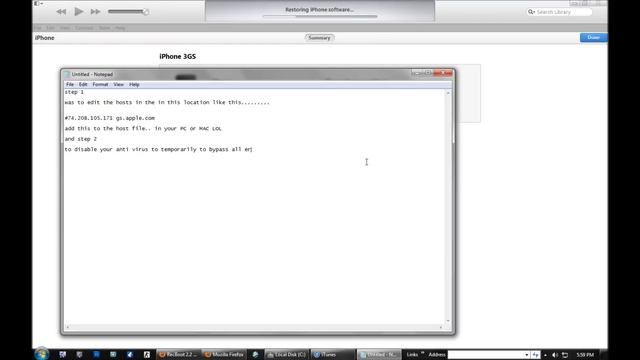Viewport: 640px width, 360px height.
Task: Switch to the iTunes taskbar button
Action: click(x=332, y=355)
